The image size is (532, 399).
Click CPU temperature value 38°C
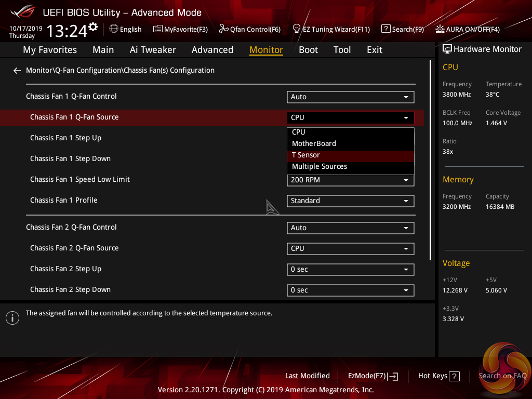click(493, 95)
